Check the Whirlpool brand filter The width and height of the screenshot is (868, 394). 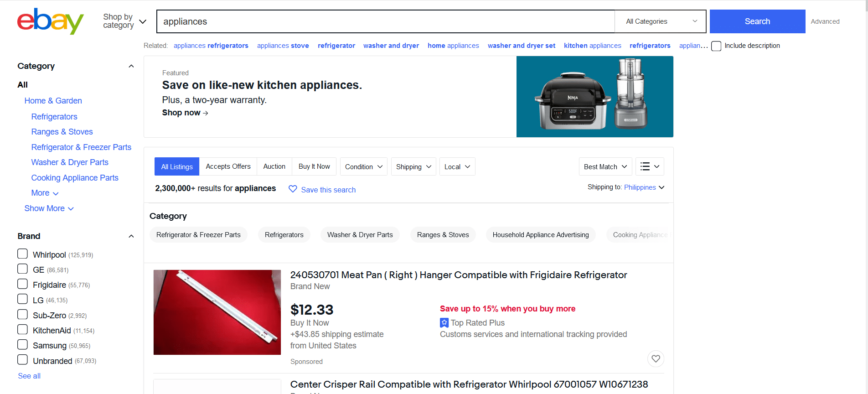22,254
